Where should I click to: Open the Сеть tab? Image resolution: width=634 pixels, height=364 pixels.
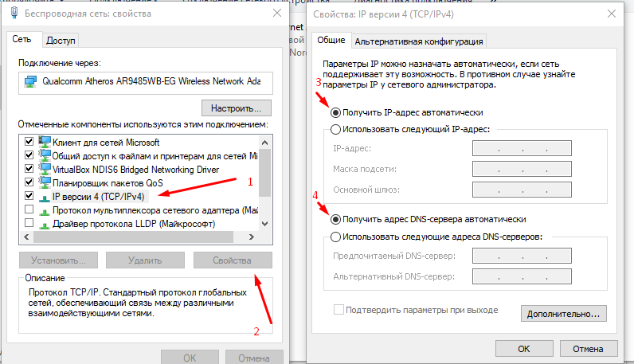22,39
